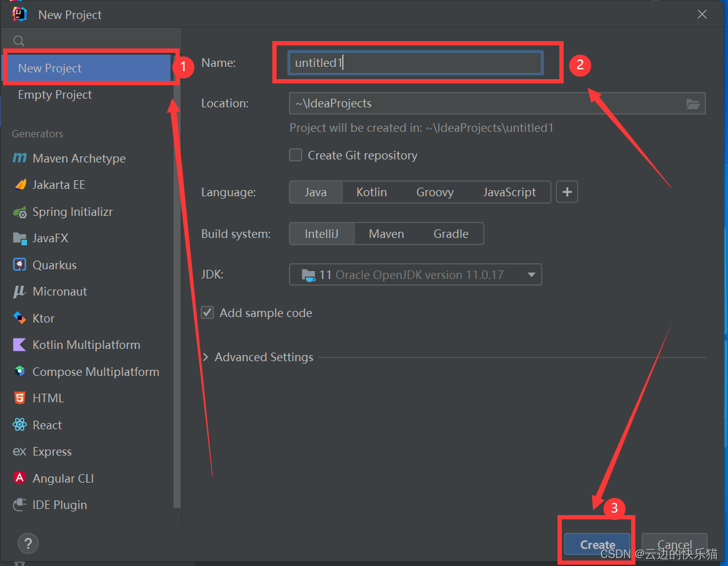
Task: Select the React label
Action: pyautogui.click(x=47, y=425)
